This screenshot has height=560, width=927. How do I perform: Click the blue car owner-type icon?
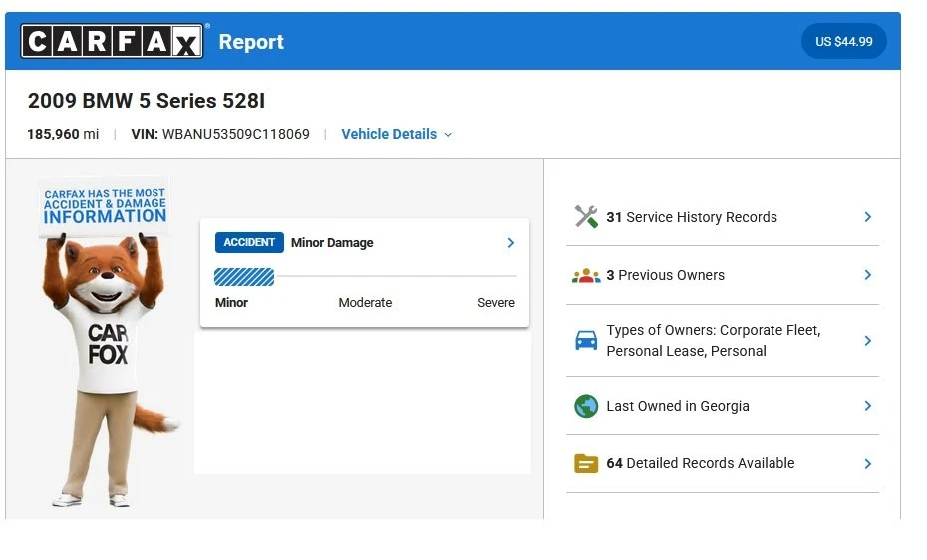coord(586,340)
